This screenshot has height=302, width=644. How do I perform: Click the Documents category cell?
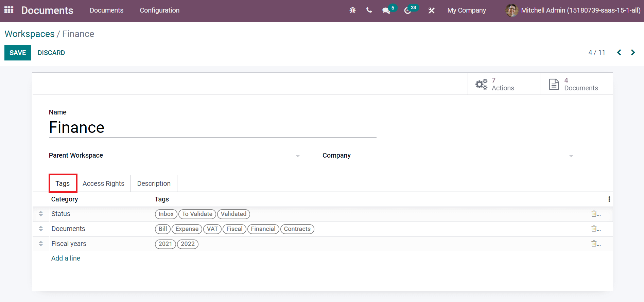[101, 229]
